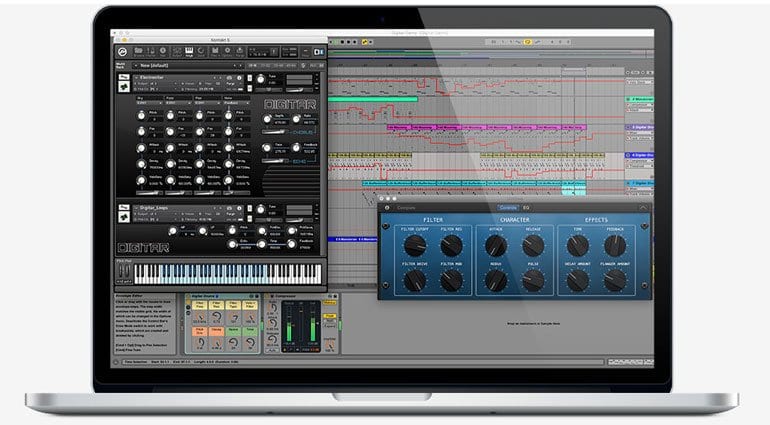This screenshot has width=770, height=425.
Task: Click the NI panel icon at Kontakt's top right
Action: pos(319,52)
